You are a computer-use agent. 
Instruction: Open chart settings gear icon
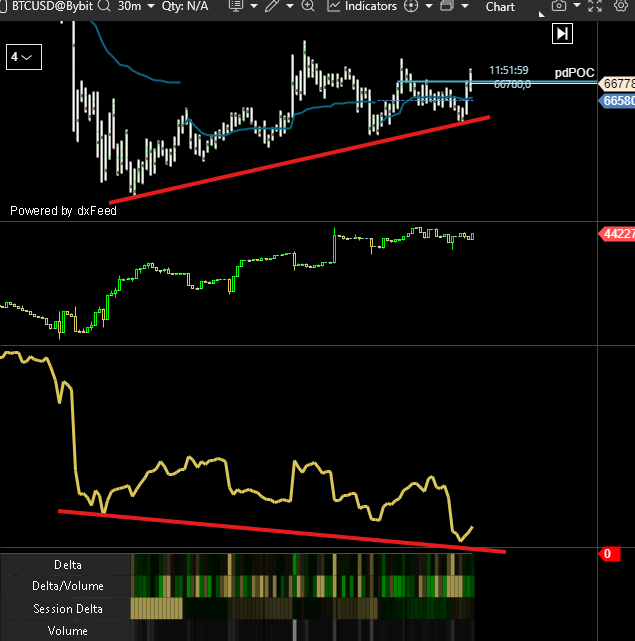(621, 6)
